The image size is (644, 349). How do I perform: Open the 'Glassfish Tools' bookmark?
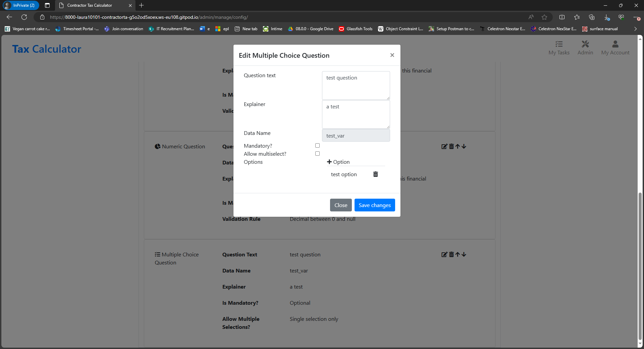pos(356,29)
